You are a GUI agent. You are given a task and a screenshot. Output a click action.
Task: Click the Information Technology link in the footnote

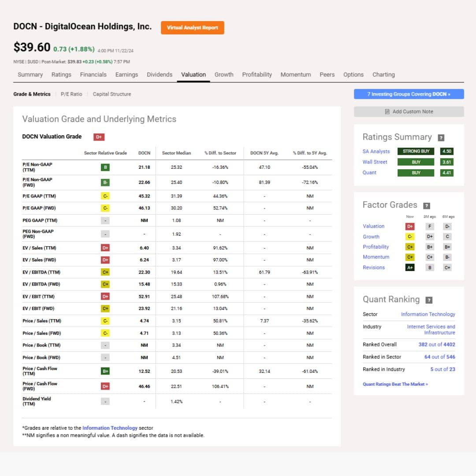[x=110, y=428]
